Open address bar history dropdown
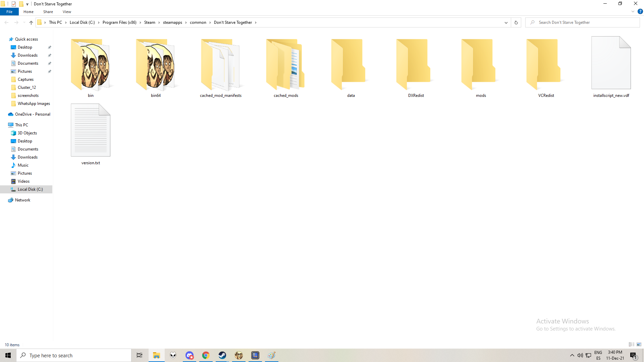Viewport: 644px width, 362px height. click(506, 22)
